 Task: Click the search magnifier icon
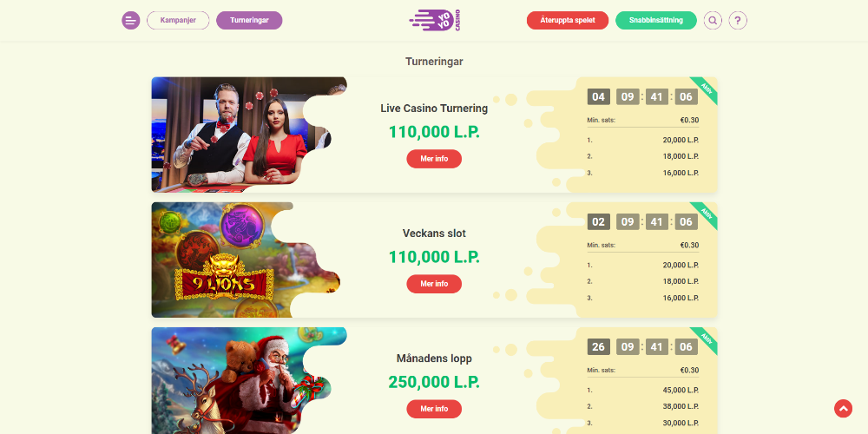[713, 21]
